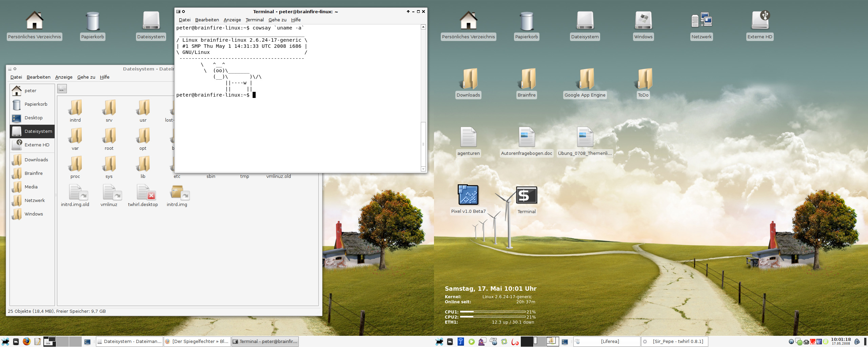Open the Google App Engine desktop folder
This screenshot has width=868, height=347.
click(585, 79)
